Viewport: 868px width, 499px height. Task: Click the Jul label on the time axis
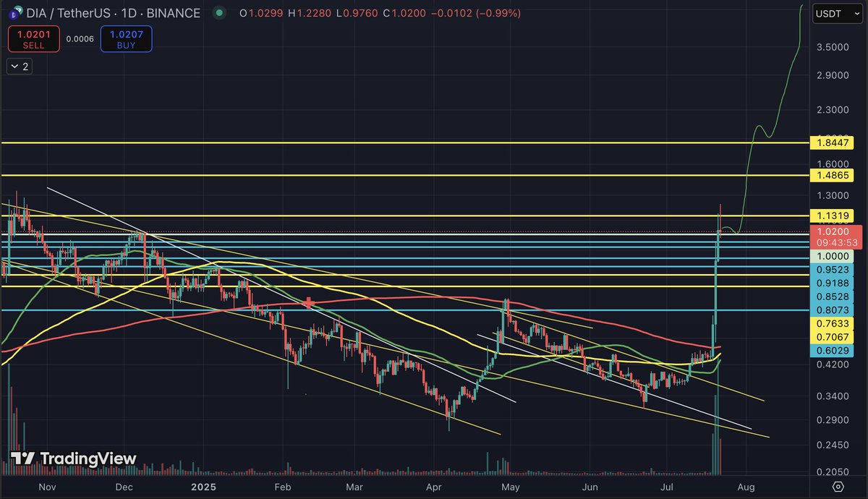click(666, 487)
